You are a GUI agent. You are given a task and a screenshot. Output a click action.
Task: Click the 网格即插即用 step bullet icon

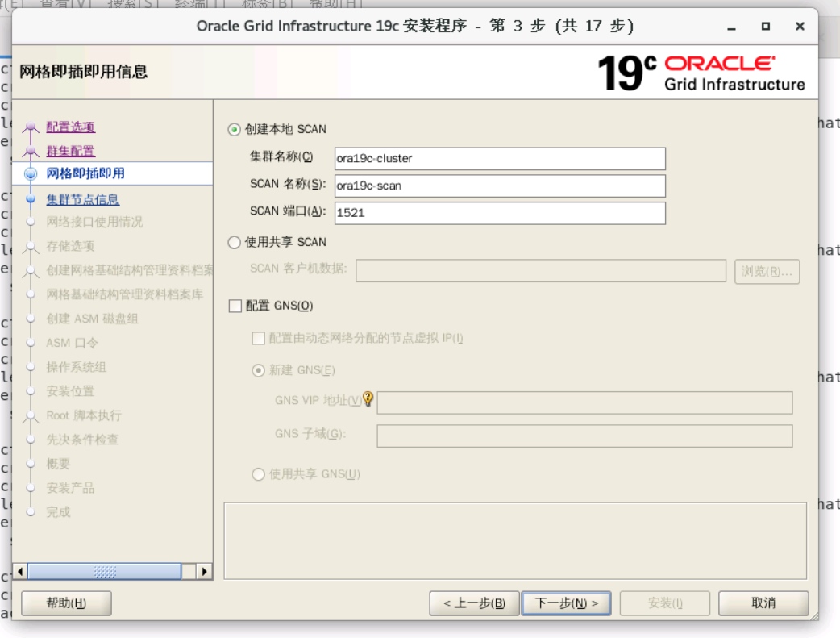coord(31,173)
